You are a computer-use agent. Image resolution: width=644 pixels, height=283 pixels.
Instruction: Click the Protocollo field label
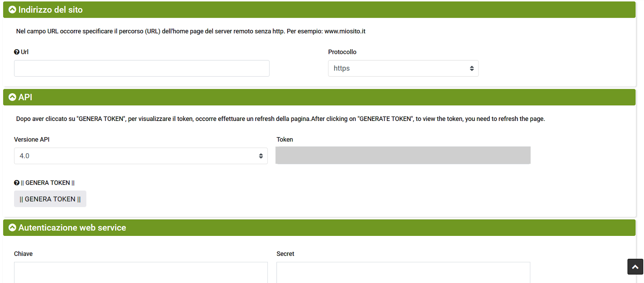(342, 52)
